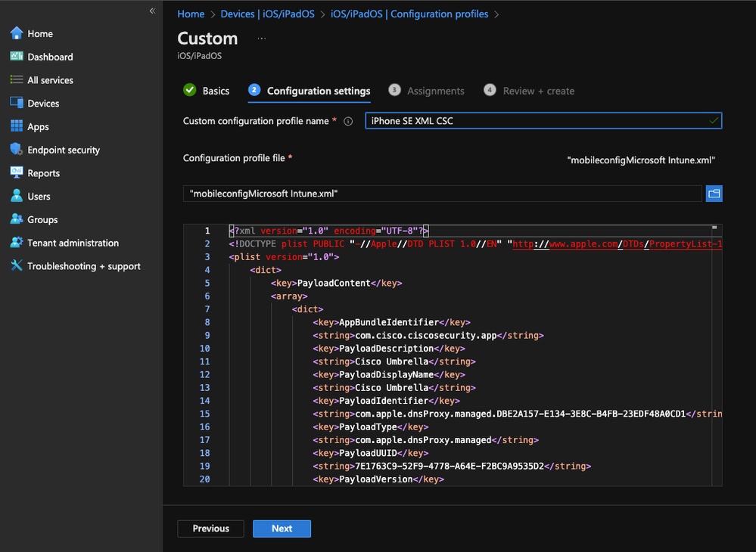Go to the Assignments step
The height and width of the screenshot is (552, 756).
pos(435,91)
